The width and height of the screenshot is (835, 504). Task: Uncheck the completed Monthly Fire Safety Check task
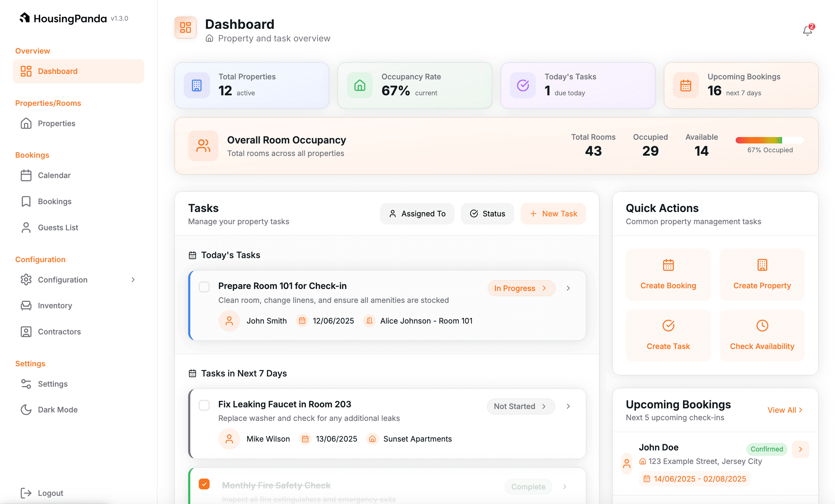tap(204, 484)
